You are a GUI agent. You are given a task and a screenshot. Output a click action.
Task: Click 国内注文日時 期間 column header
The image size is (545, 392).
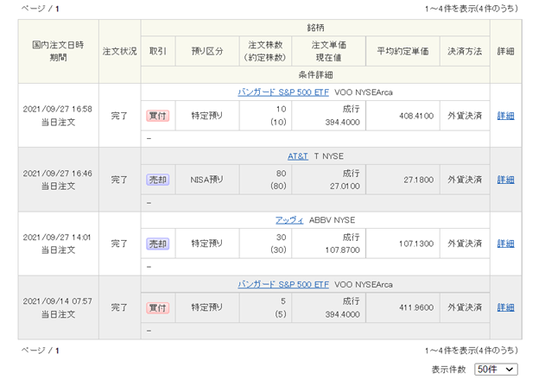point(59,52)
